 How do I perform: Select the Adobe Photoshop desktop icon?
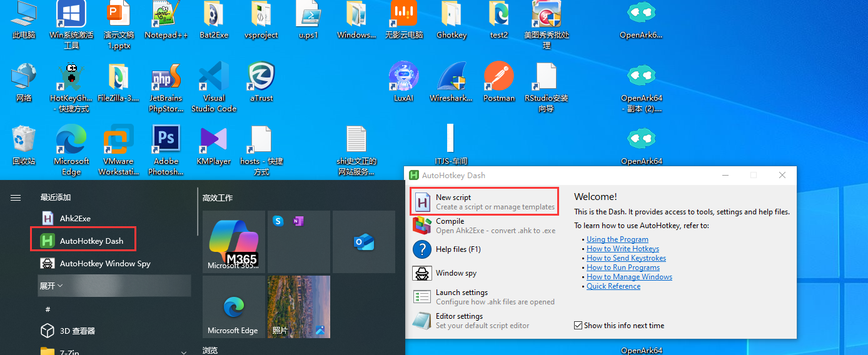click(166, 150)
